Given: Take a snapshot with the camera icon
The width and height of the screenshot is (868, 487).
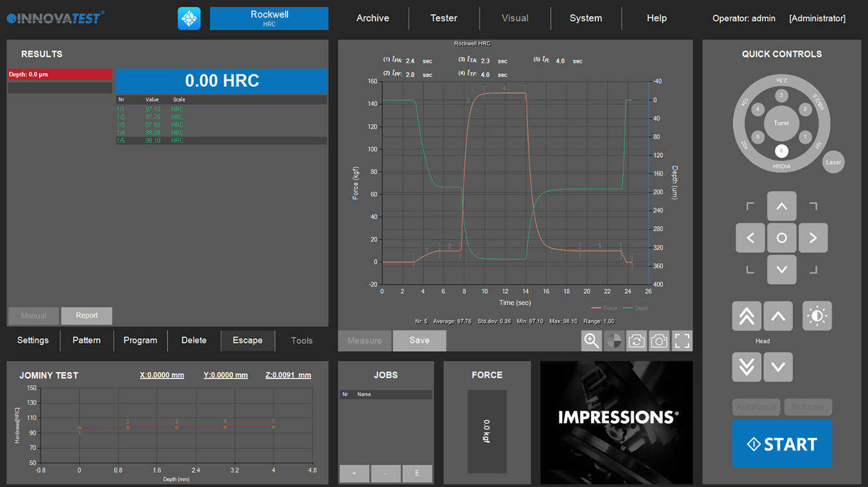Looking at the screenshot, I should pyautogui.click(x=660, y=341).
